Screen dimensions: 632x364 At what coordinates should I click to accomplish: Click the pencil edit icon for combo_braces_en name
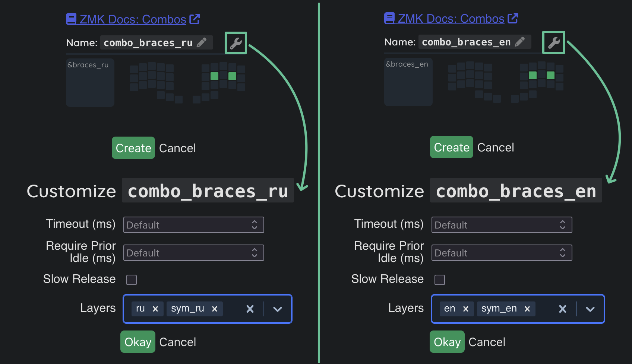pyautogui.click(x=520, y=42)
